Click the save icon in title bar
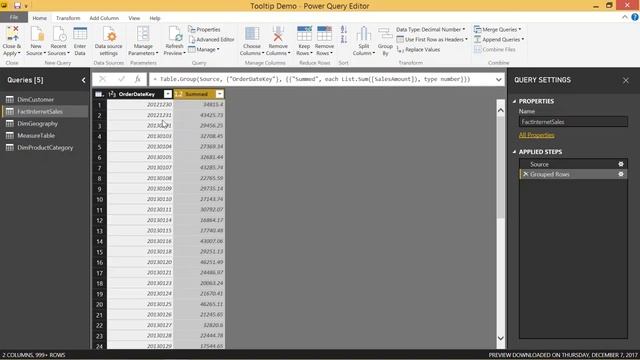This screenshot has width=640, height=360. coord(18,5)
